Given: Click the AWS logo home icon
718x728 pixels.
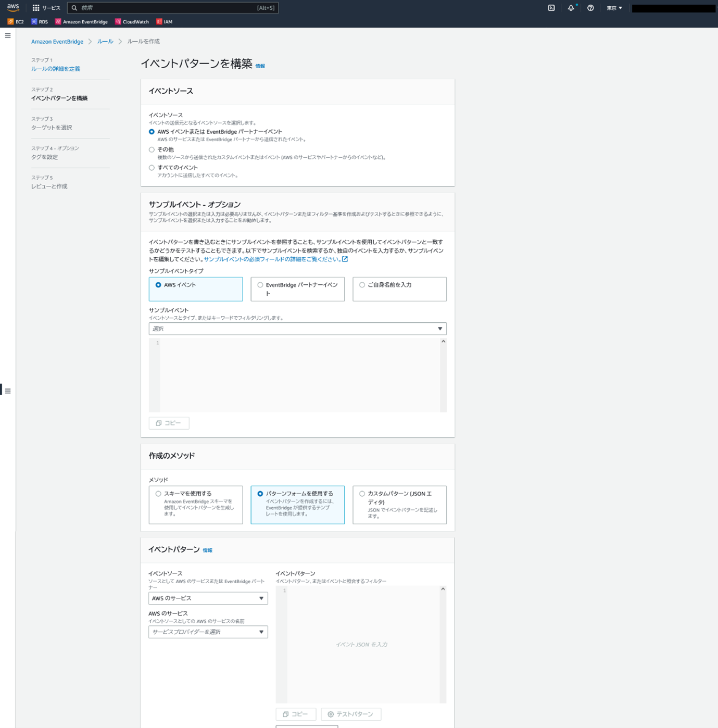Looking at the screenshot, I should pos(13,7).
